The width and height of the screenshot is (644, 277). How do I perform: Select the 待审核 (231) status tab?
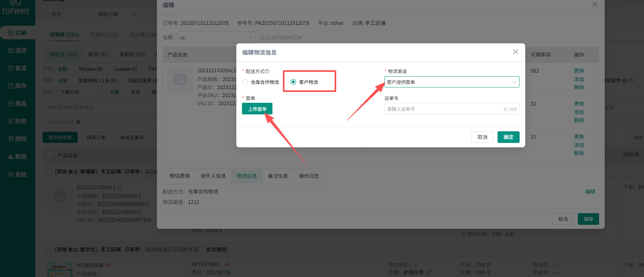tap(64, 35)
